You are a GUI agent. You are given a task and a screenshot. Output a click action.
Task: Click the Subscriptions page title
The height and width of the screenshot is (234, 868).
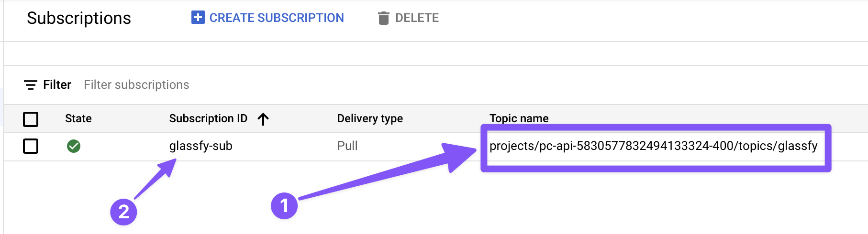click(79, 18)
